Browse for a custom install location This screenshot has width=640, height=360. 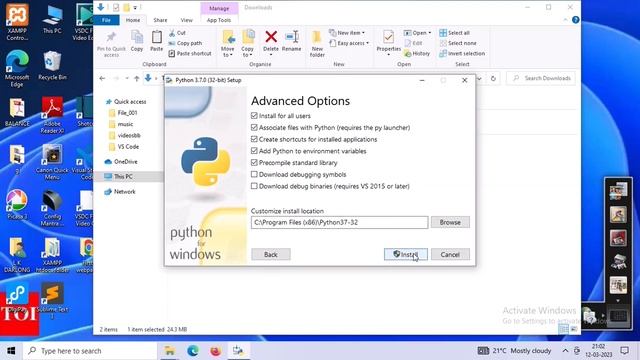coord(450,222)
